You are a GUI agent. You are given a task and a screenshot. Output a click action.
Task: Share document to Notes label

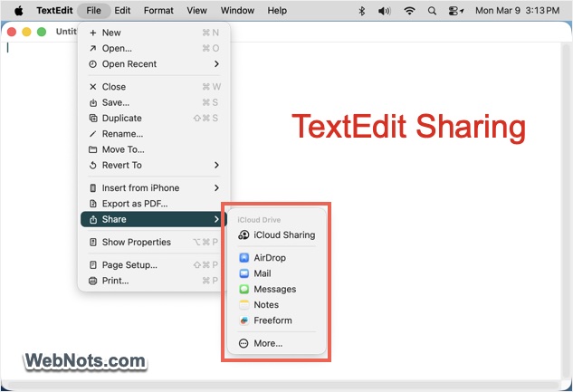click(x=266, y=305)
